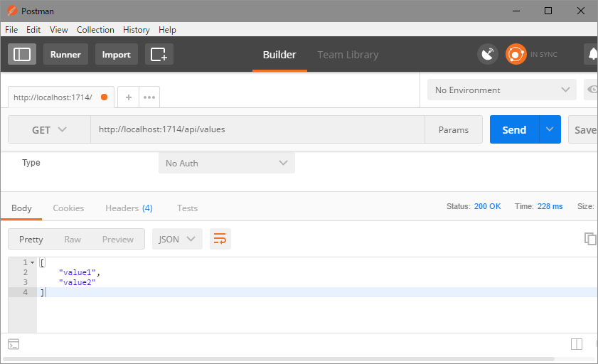Viewport: 598px width, 364px height.
Task: Open the No Auth type dropdown
Action: click(x=227, y=163)
